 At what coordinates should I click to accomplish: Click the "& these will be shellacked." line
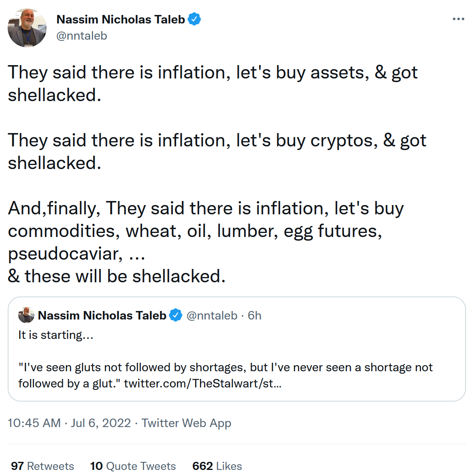click(117, 276)
